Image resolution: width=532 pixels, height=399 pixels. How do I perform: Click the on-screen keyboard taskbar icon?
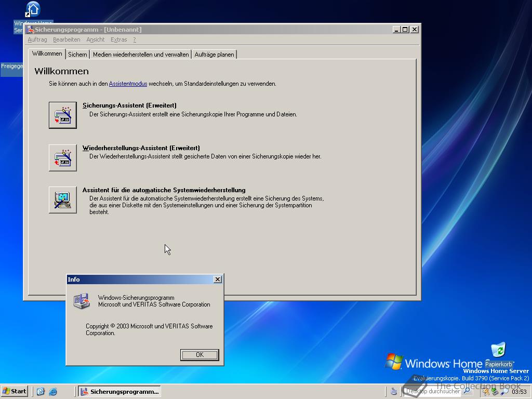point(394,392)
